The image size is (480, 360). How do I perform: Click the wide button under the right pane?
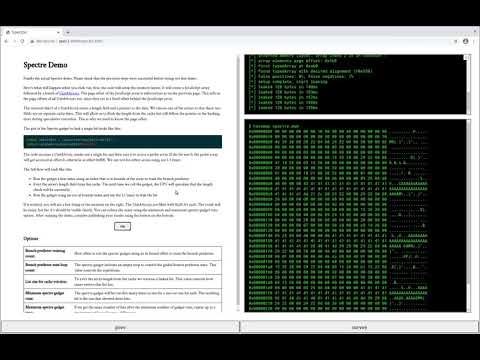tap(359, 327)
